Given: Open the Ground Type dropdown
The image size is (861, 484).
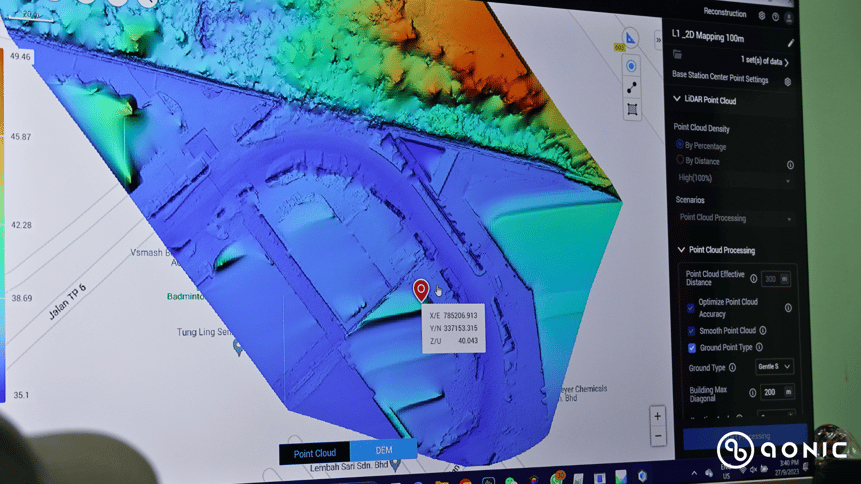Looking at the screenshot, I should pyautogui.click(x=774, y=367).
